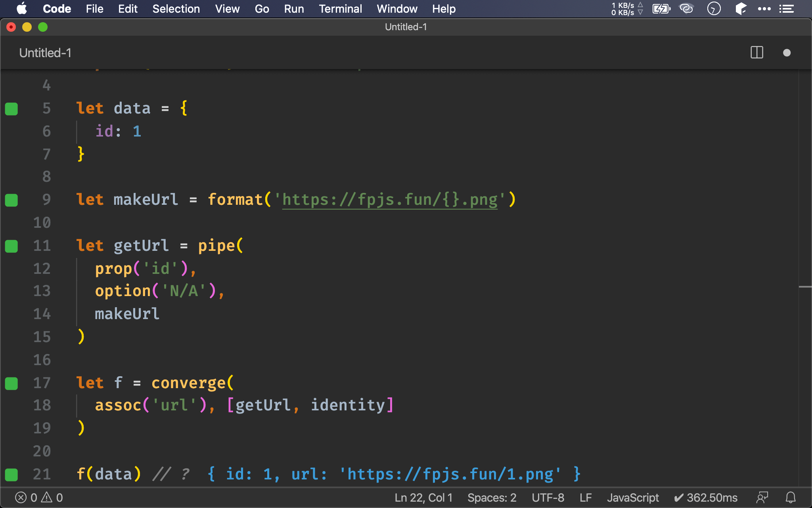Change file encoding via UTF-8
This screenshot has height=508, width=812.
(548, 498)
